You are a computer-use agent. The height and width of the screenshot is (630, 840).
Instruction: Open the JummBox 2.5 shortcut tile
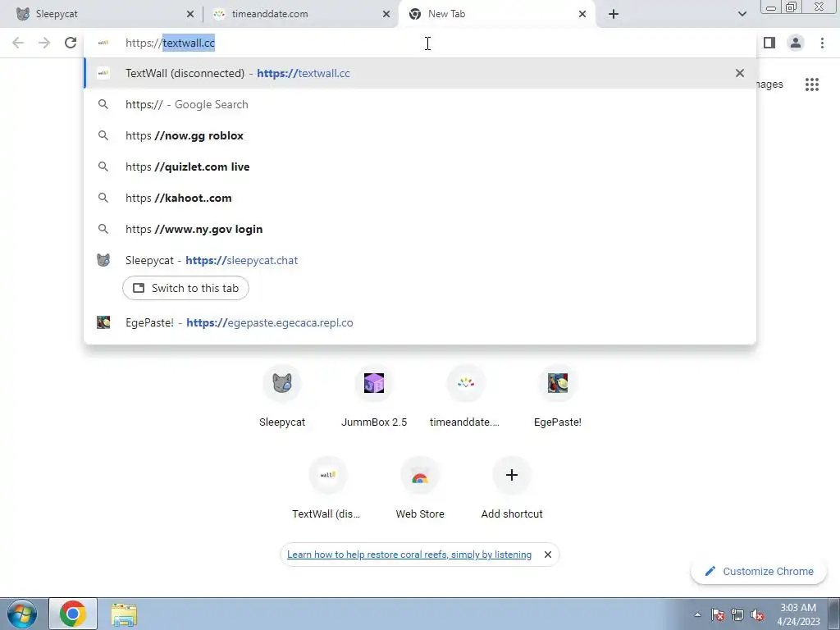374,396
